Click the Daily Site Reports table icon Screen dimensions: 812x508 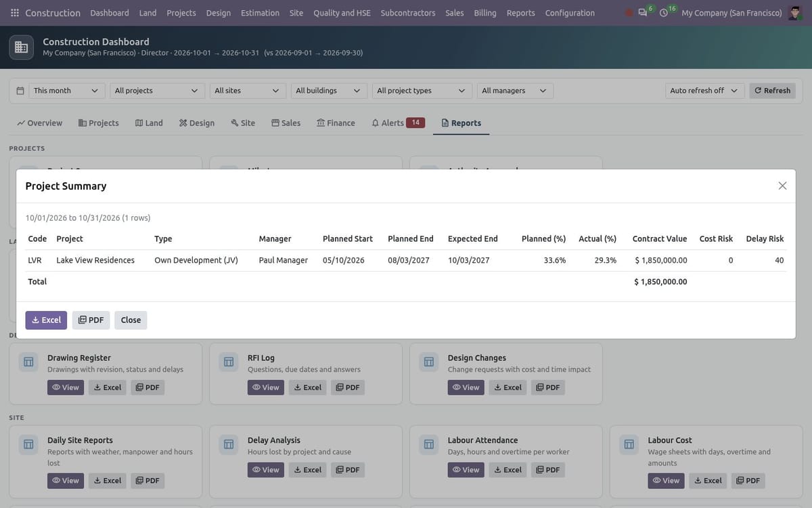tap(28, 445)
